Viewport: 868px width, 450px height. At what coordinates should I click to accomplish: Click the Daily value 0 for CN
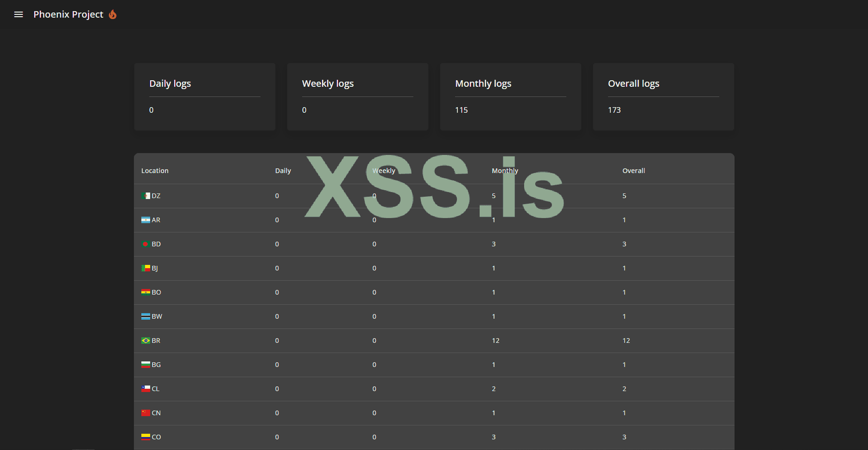click(277, 413)
